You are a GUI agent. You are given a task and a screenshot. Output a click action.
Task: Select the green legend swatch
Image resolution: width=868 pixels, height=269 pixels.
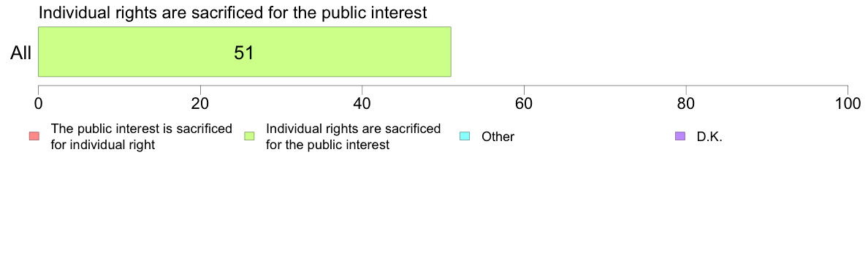(x=249, y=136)
